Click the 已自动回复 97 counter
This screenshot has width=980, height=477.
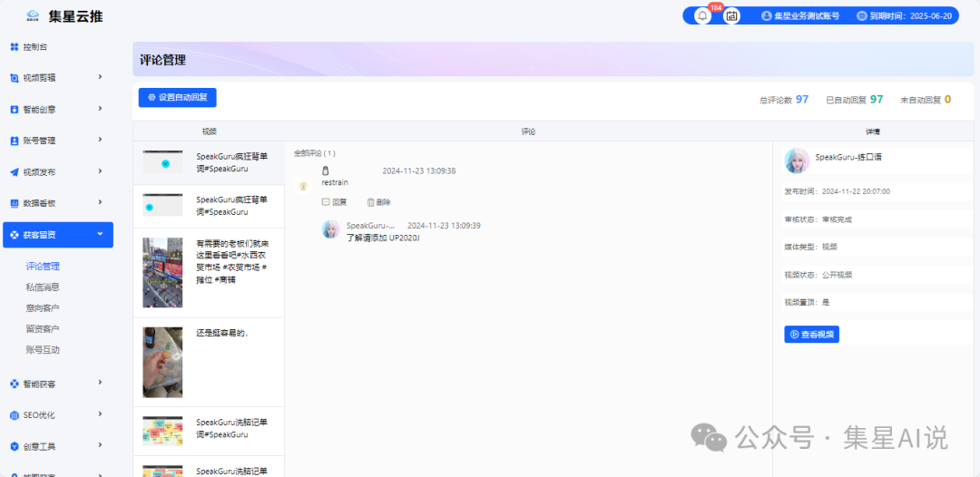coord(855,99)
